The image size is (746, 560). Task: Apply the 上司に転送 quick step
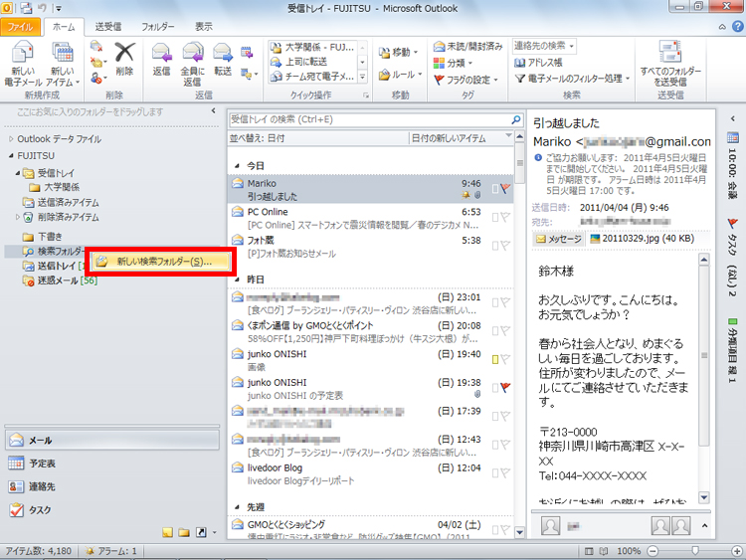tap(312, 62)
